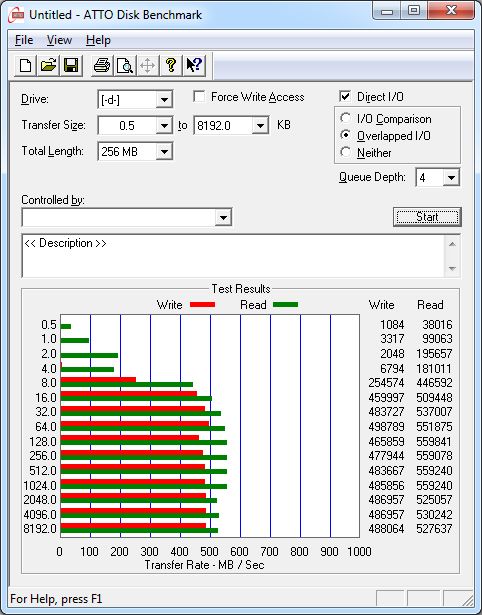Uncheck the Direct I/O checkbox

345,96
